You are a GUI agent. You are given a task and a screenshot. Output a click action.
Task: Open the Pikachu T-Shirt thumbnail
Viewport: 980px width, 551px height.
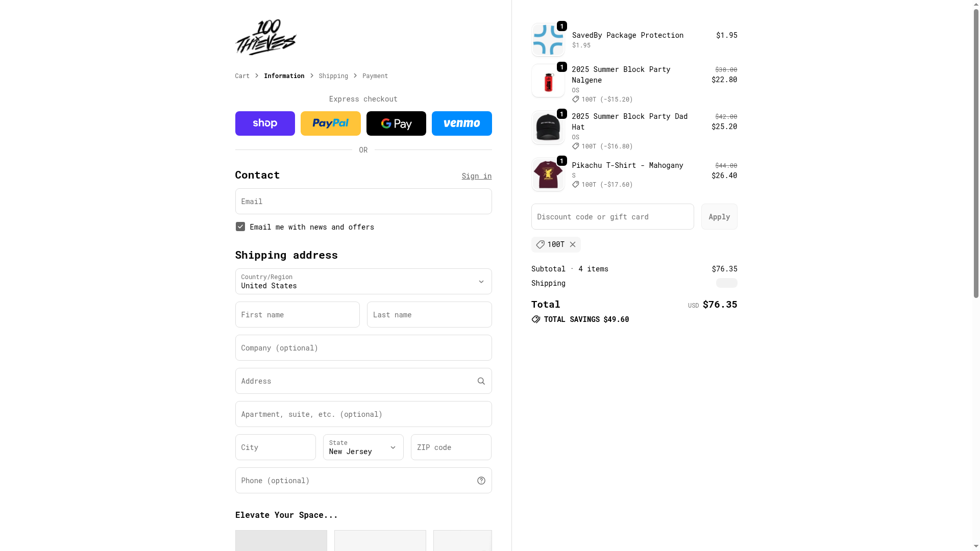click(548, 174)
